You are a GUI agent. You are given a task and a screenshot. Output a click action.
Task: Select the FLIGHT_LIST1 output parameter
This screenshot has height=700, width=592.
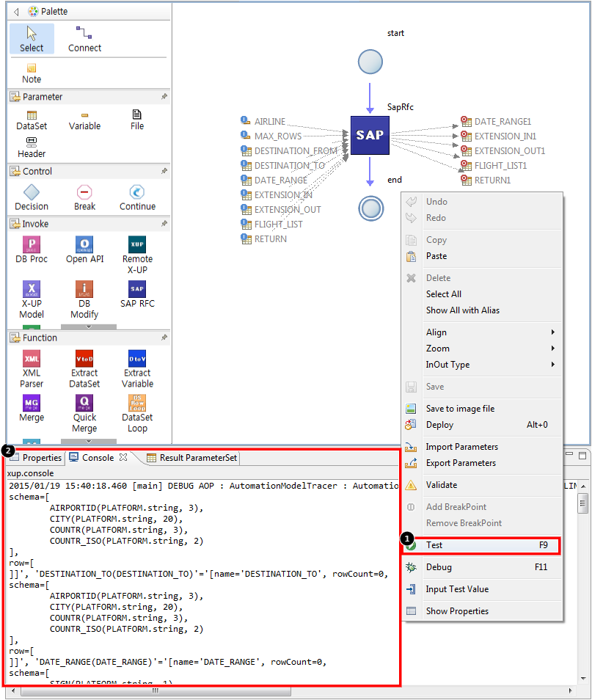[x=494, y=166]
